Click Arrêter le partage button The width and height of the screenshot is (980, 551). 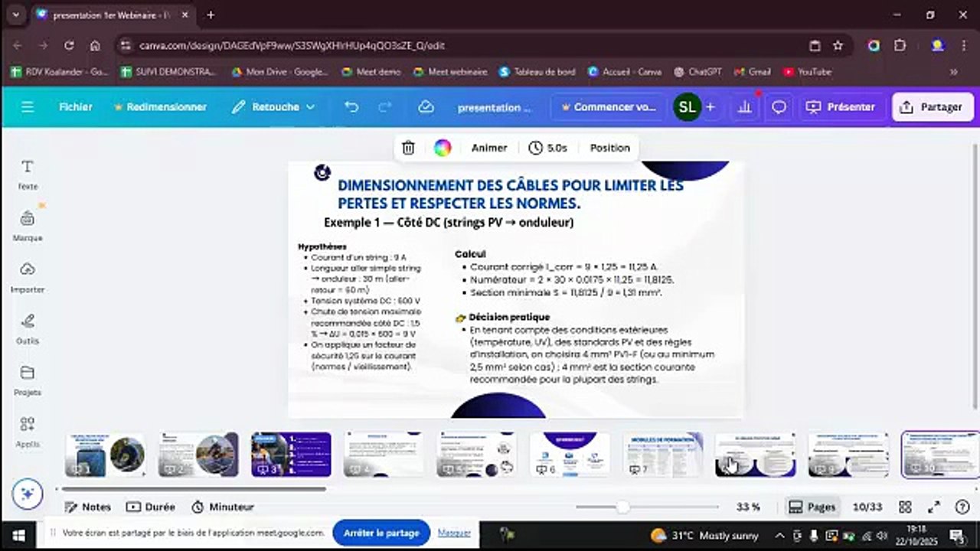click(x=381, y=533)
